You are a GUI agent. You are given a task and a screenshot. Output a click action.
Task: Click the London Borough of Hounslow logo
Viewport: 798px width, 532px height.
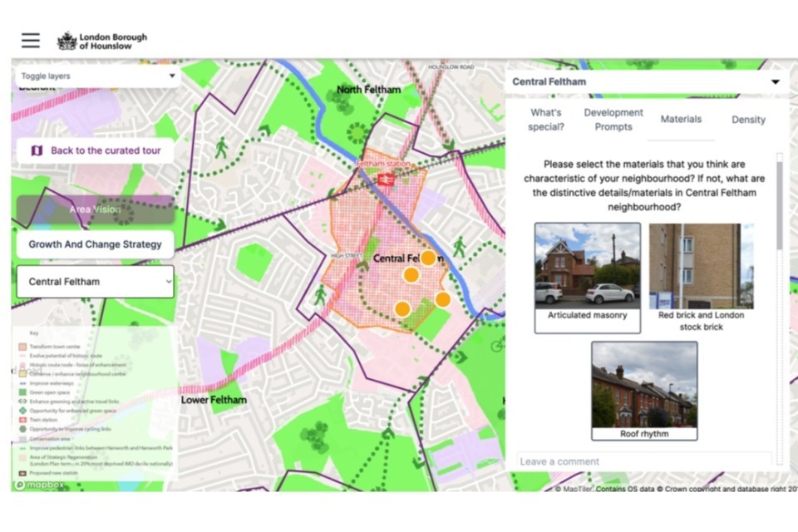[x=102, y=41]
